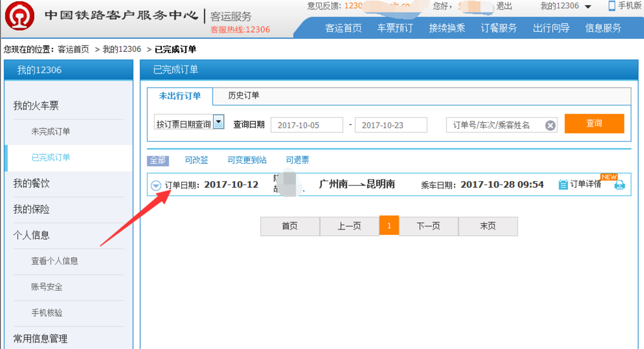The height and width of the screenshot is (349, 644).
Task: Go to 下一页 in pagination
Action: 428,226
